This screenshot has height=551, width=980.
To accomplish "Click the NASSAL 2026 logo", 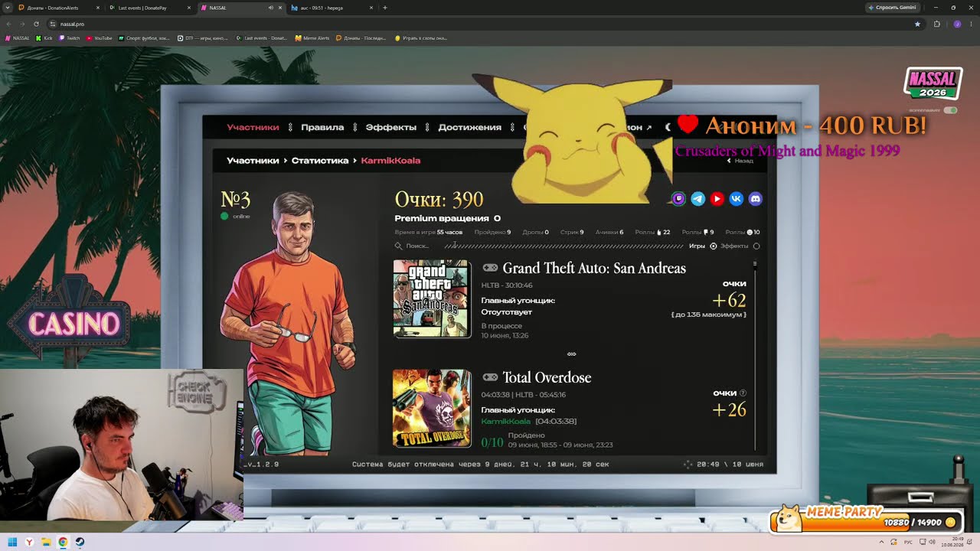I will point(933,83).
